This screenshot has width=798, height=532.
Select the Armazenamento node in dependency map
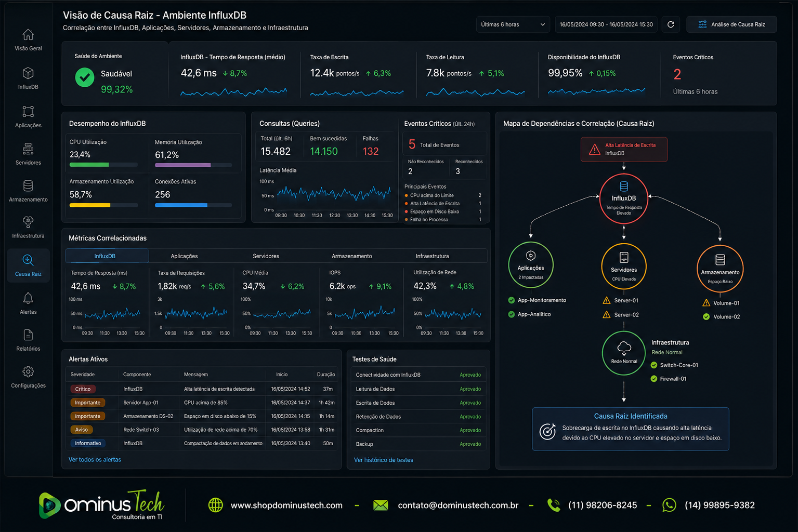720,269
